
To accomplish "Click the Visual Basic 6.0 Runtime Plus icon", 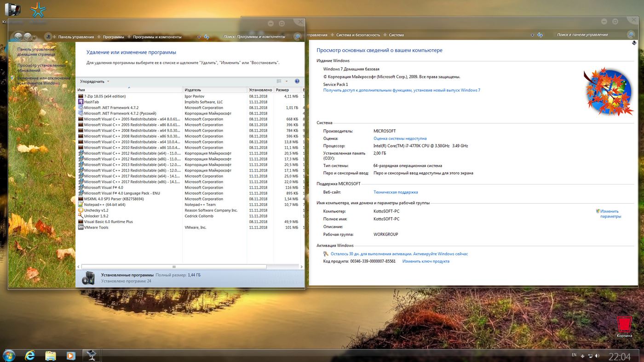I will click(x=80, y=222).
